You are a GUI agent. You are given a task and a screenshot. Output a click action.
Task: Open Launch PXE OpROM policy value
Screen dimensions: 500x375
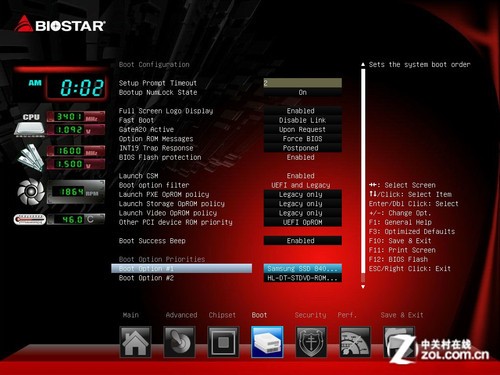click(303, 194)
